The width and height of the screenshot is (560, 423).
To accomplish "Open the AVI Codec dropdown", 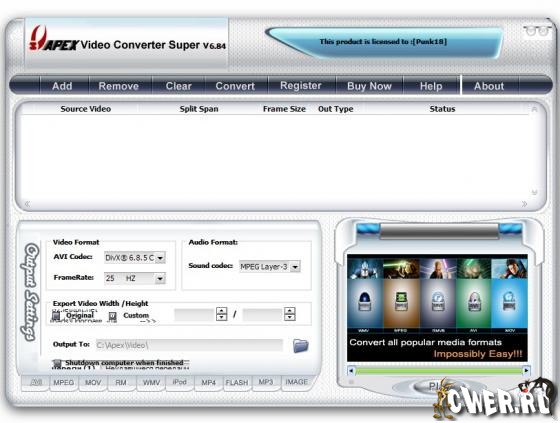I will coord(160,258).
